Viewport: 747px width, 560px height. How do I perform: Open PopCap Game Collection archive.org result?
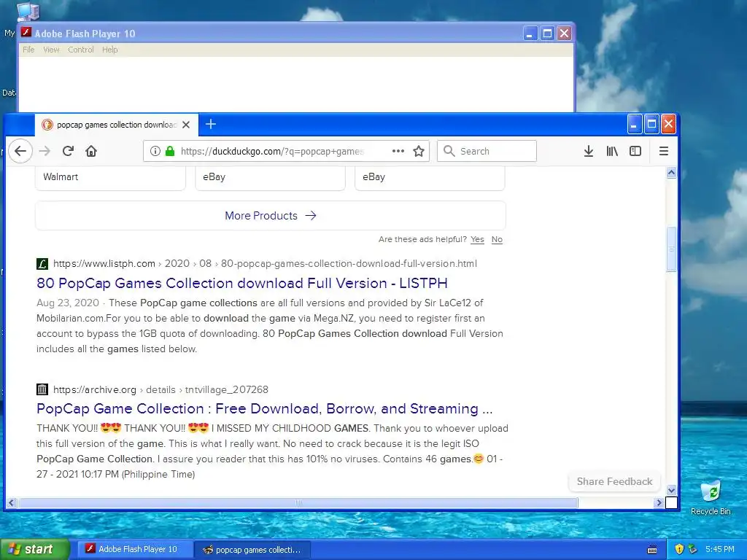point(264,408)
